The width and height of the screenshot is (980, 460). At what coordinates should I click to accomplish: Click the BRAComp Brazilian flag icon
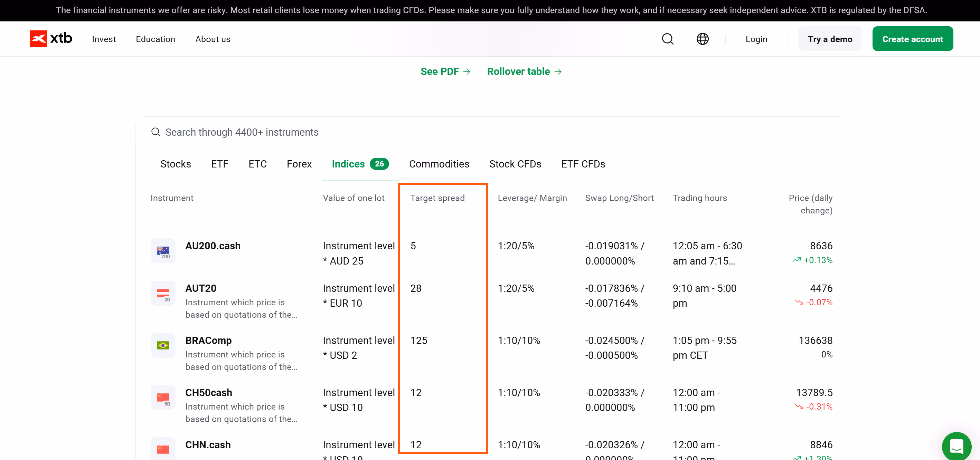(x=163, y=346)
